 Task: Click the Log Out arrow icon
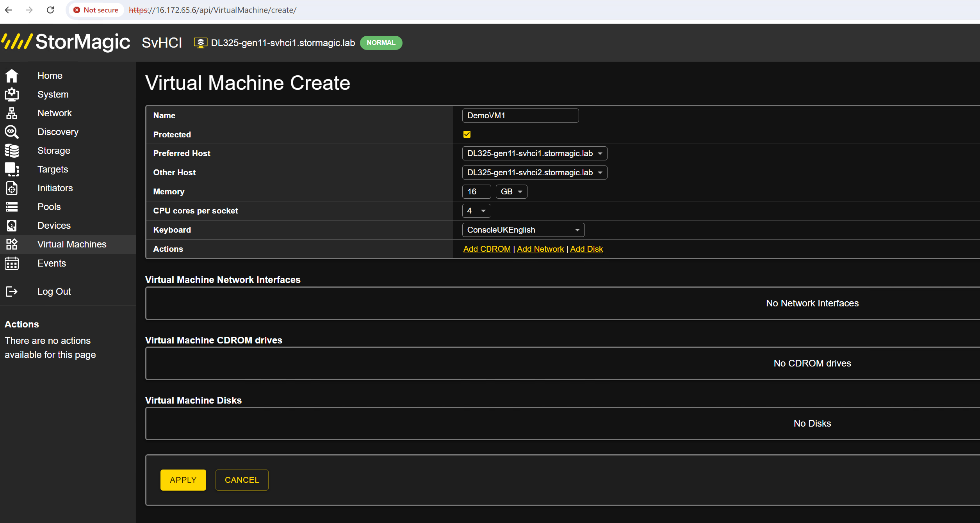tap(12, 292)
